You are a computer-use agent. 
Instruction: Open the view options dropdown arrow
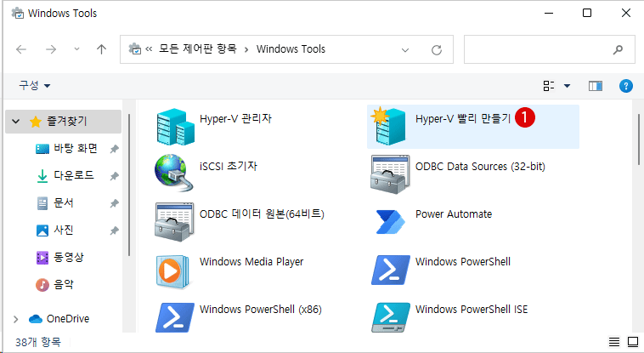[568, 86]
